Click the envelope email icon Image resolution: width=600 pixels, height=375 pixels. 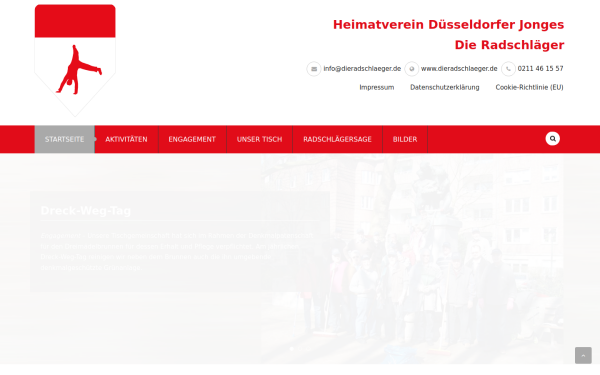pos(314,69)
